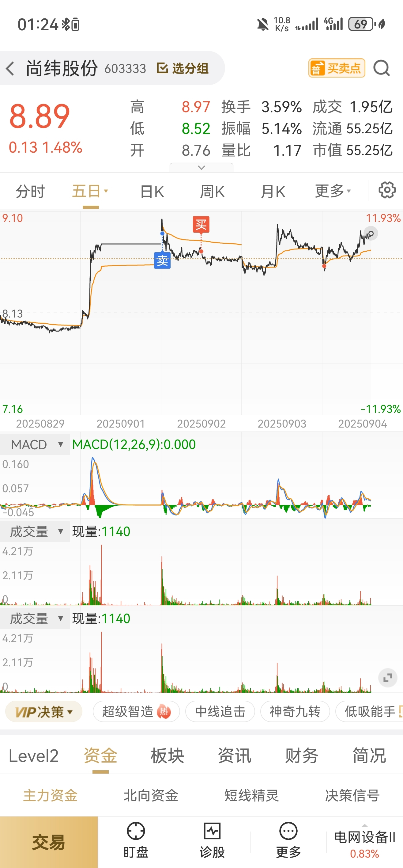Tap the 20250903 date label
Viewport: 403px width, 868px height.
coord(282,424)
